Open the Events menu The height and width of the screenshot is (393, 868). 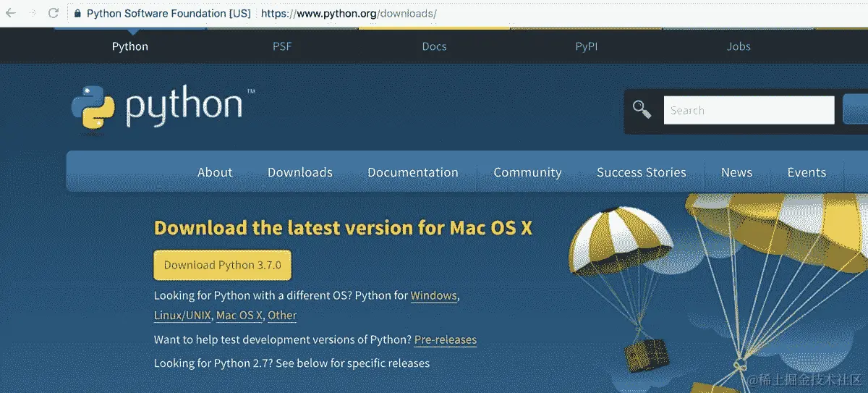point(807,172)
